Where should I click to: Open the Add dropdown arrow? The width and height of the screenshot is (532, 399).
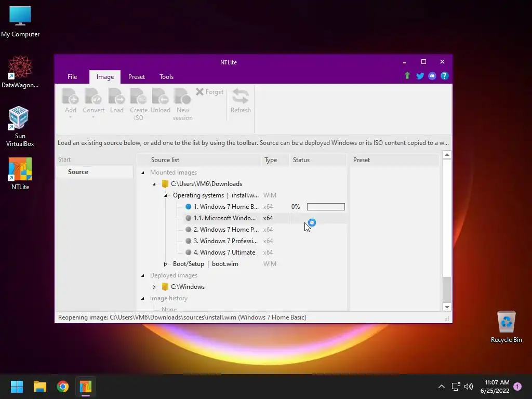70,117
